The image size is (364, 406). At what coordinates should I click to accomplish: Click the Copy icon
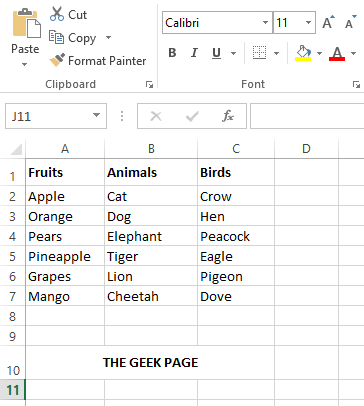pyautogui.click(x=56, y=37)
